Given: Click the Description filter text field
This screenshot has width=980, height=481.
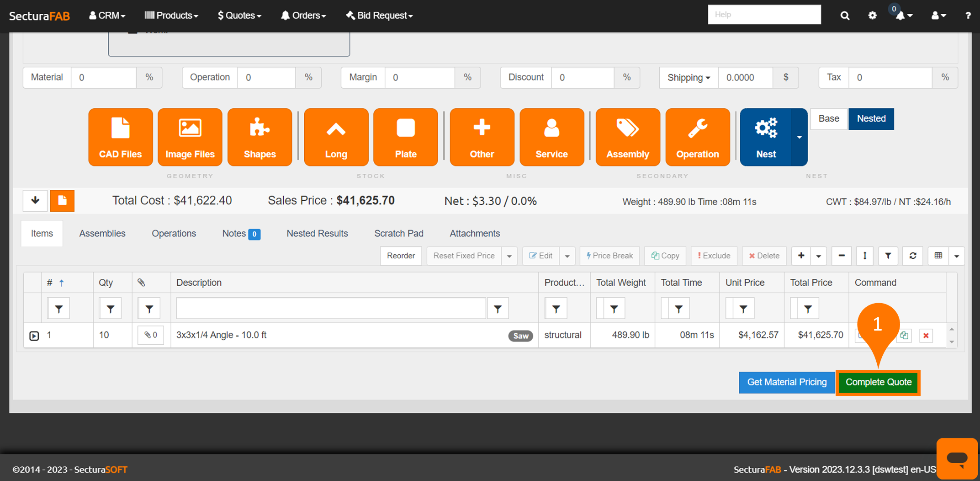Looking at the screenshot, I should (331, 309).
